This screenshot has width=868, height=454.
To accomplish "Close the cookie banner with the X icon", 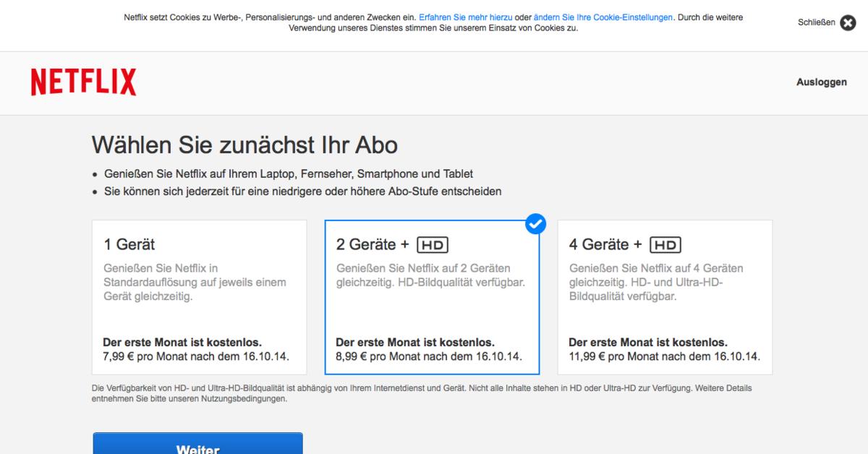I will click(848, 22).
